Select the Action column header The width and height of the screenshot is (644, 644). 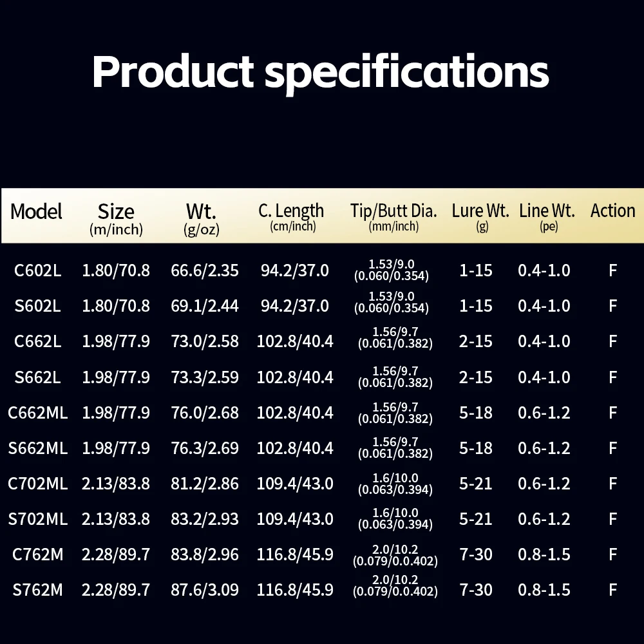point(613,211)
